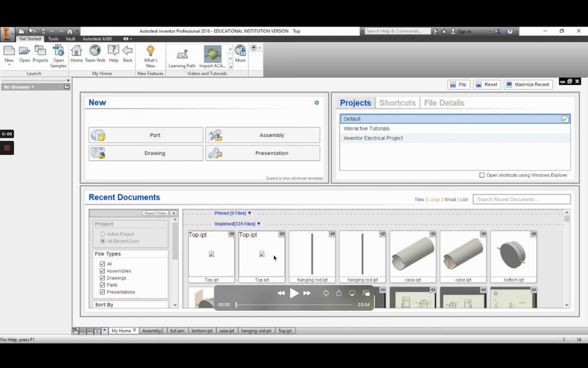Create a new Presentation

263,153
